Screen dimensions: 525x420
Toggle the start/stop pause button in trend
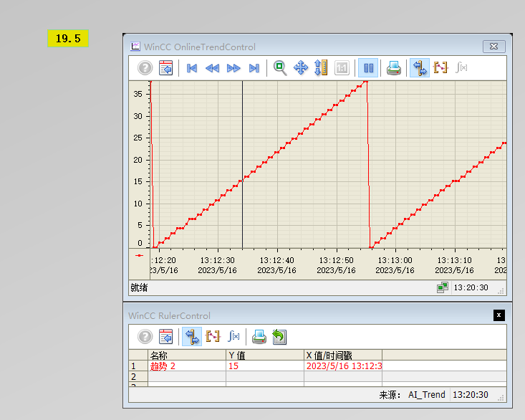tap(368, 68)
